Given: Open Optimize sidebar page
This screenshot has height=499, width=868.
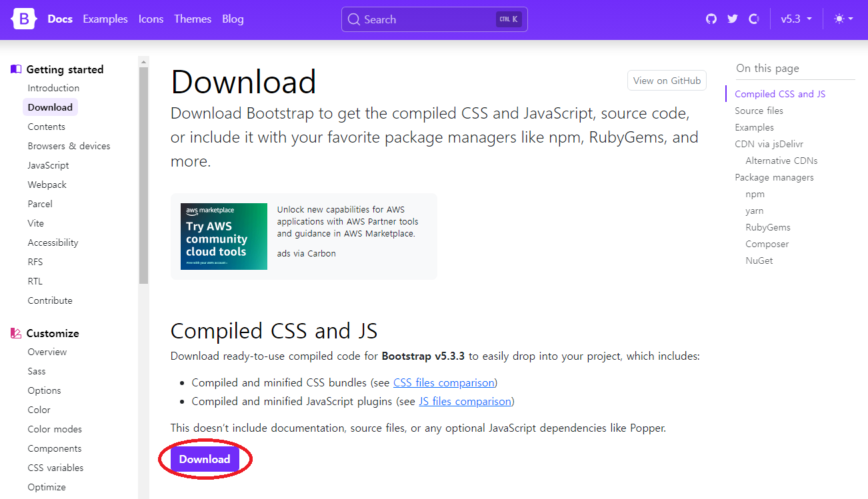Looking at the screenshot, I should (47, 487).
